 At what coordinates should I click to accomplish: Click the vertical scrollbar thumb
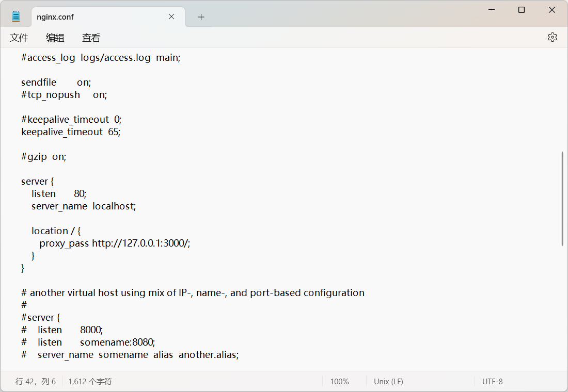point(562,199)
